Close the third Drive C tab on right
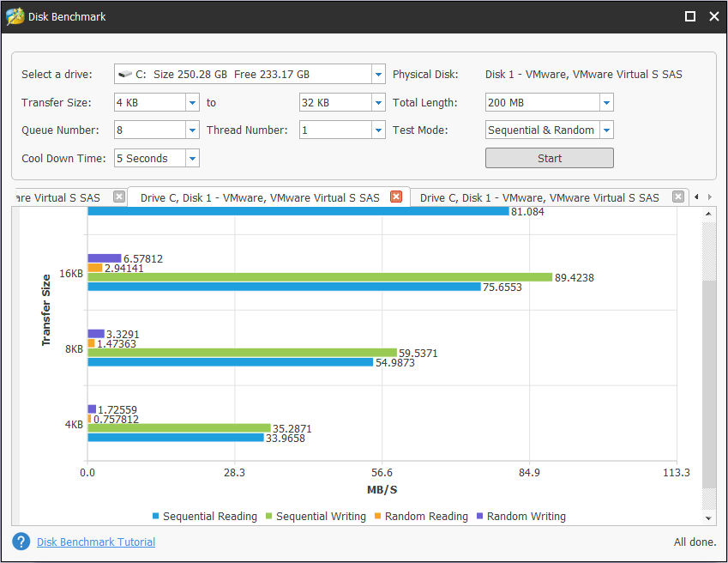 pyautogui.click(x=678, y=197)
